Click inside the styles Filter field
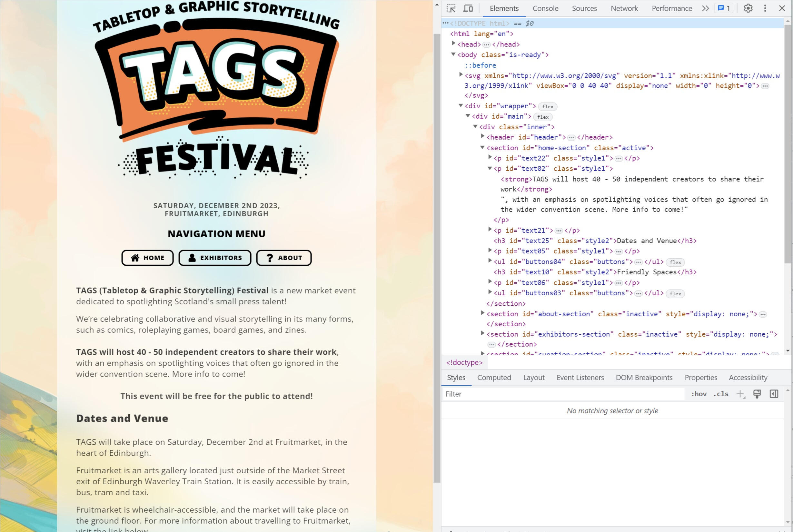This screenshot has width=793, height=532. point(509,394)
